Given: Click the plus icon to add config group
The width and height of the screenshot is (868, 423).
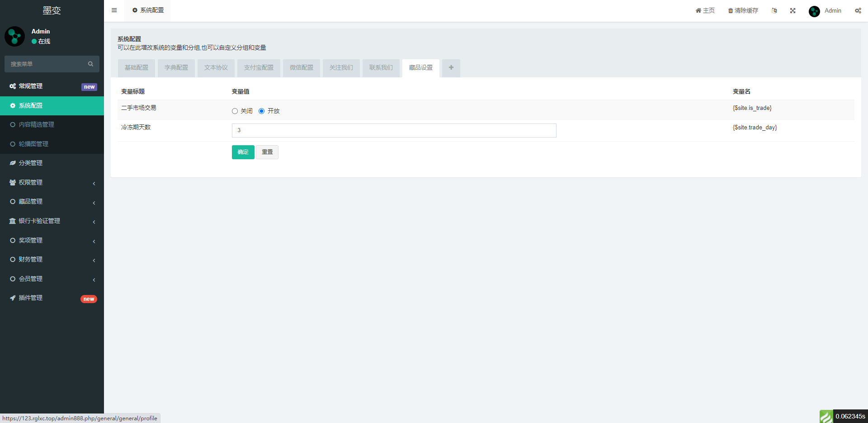Looking at the screenshot, I should (451, 68).
